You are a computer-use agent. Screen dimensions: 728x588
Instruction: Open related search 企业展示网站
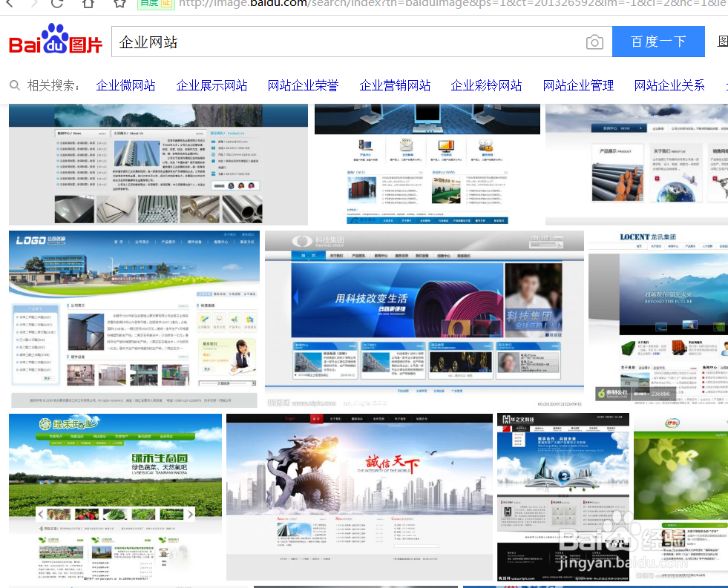[211, 85]
